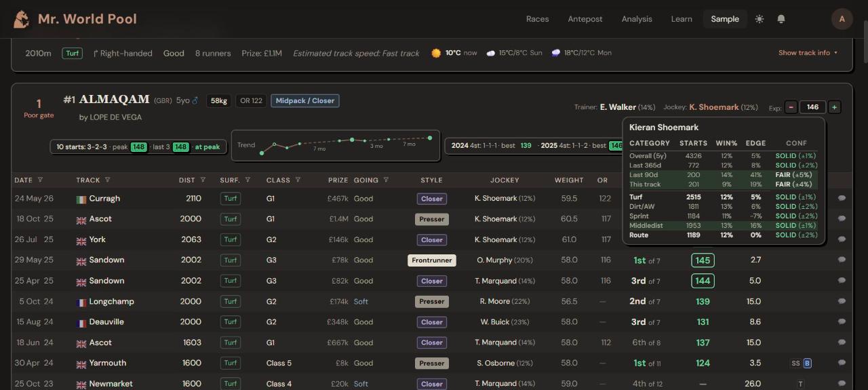Click jockey S. Osborne (12%)
Image resolution: width=868 pixels, height=390 pixels.
[505, 364]
